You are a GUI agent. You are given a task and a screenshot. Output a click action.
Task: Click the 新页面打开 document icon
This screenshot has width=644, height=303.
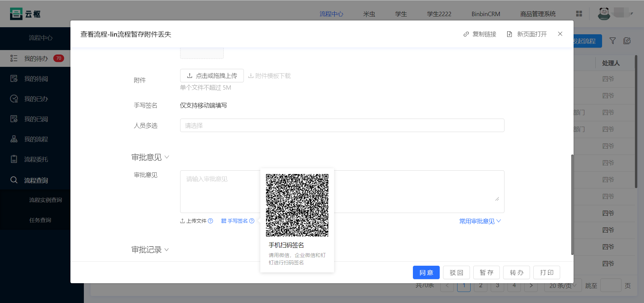[x=509, y=34]
